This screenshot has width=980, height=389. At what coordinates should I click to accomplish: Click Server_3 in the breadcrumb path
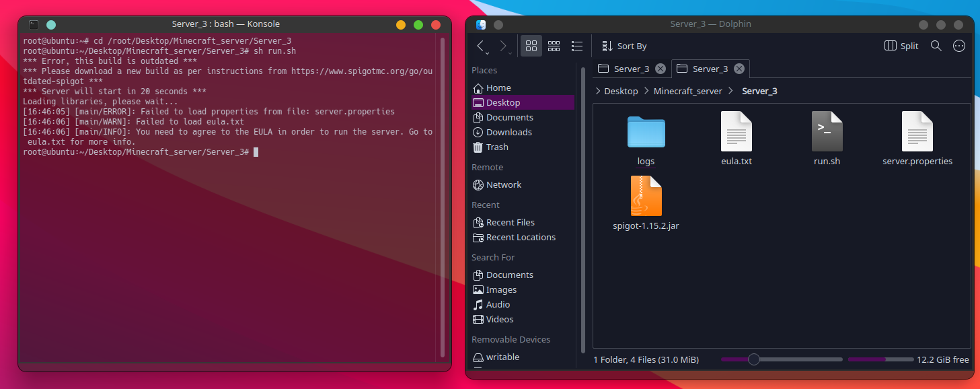[759, 91]
